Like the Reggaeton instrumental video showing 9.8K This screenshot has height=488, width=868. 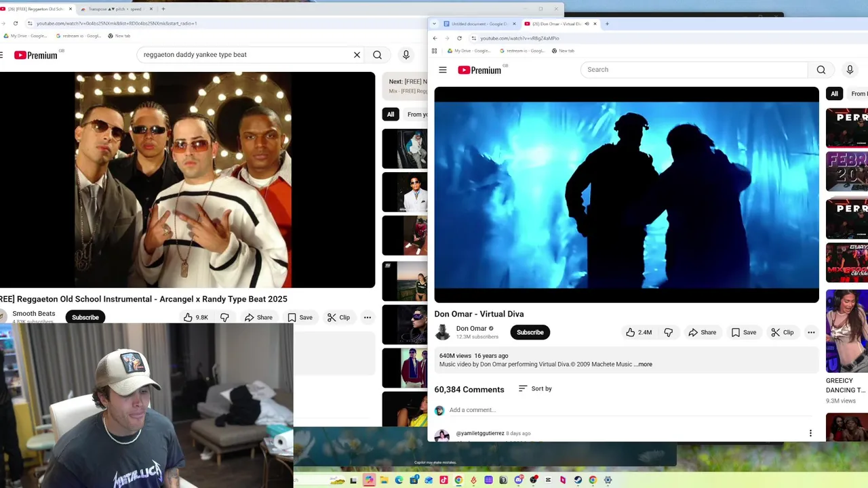pyautogui.click(x=195, y=317)
